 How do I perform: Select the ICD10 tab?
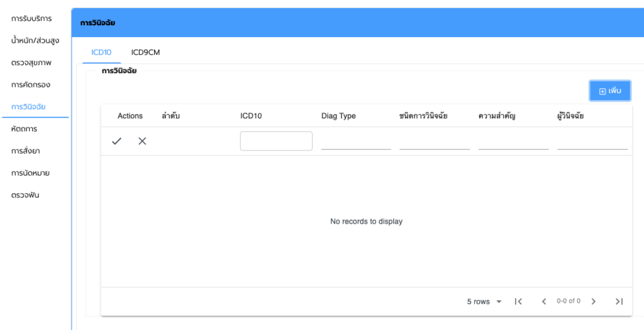click(101, 52)
